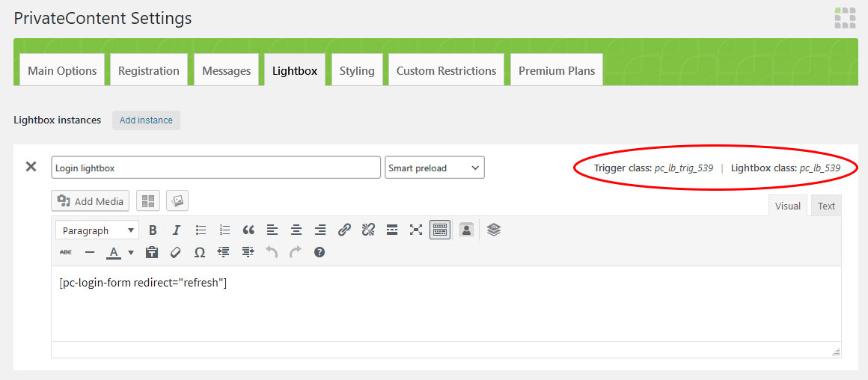This screenshot has height=380, width=868.
Task: Switch to the Styling tab
Action: tap(357, 71)
